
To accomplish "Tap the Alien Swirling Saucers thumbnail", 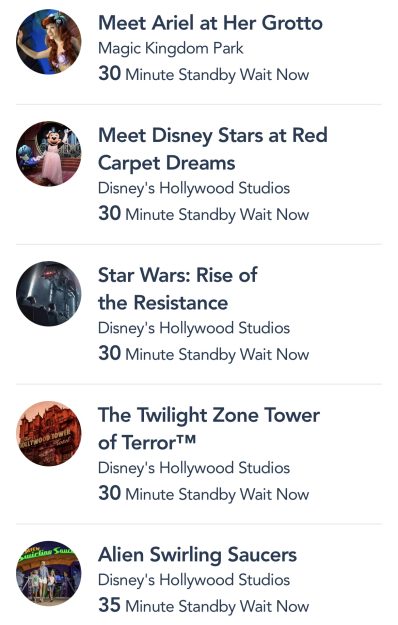I will (x=49, y=574).
